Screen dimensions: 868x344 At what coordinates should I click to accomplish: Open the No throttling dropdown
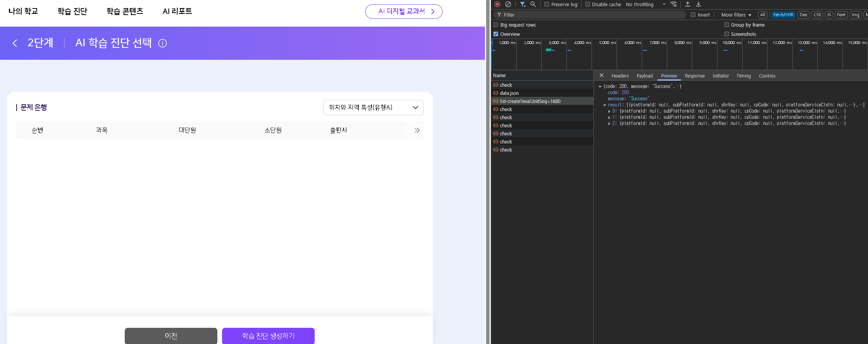tap(645, 5)
